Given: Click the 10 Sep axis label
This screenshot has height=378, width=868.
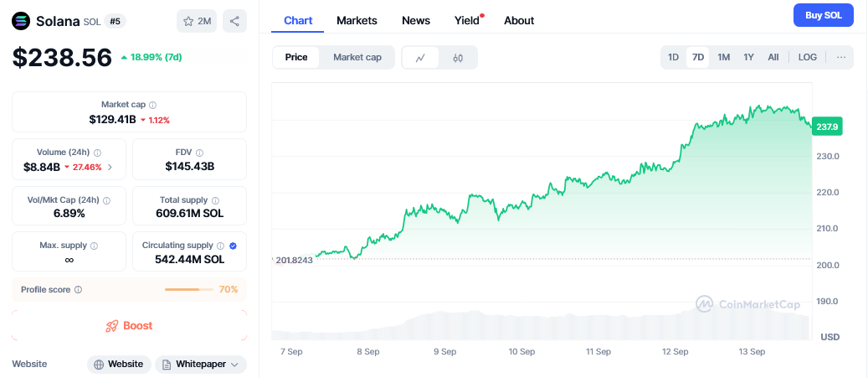Looking at the screenshot, I should click(521, 351).
